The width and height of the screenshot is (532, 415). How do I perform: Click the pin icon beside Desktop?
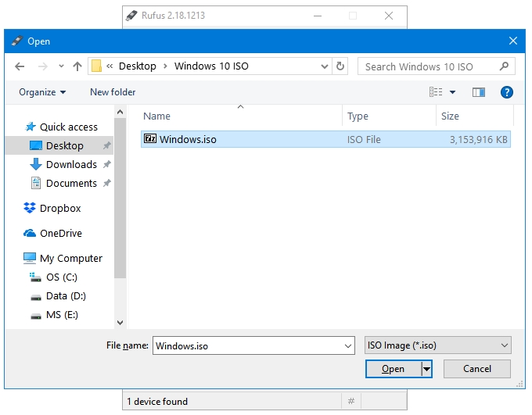point(107,145)
